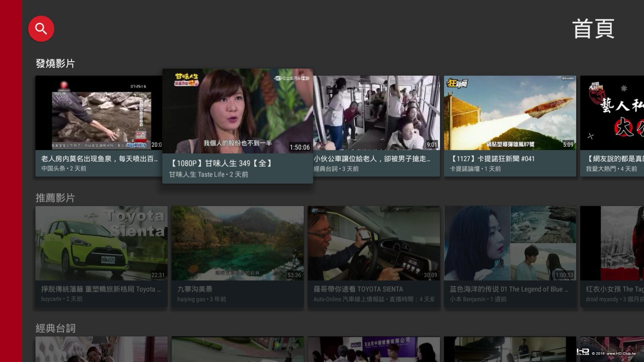Click the 9:01 duration badge
This screenshot has width=644, height=362.
point(432,144)
